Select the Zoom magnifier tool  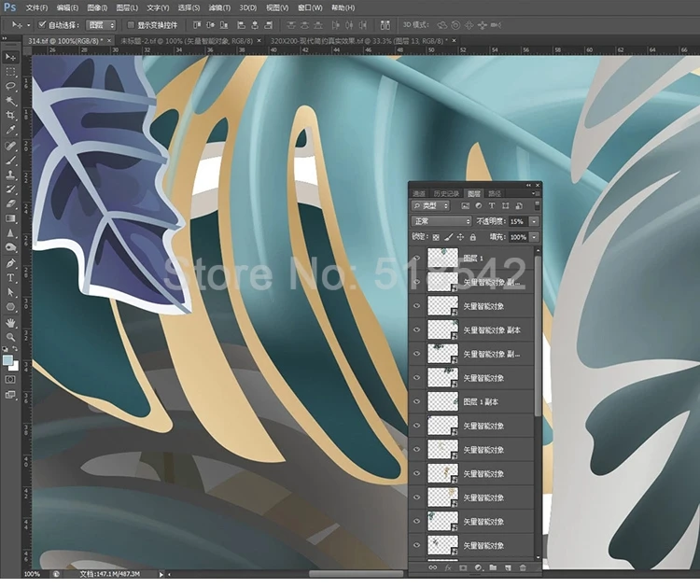10,336
